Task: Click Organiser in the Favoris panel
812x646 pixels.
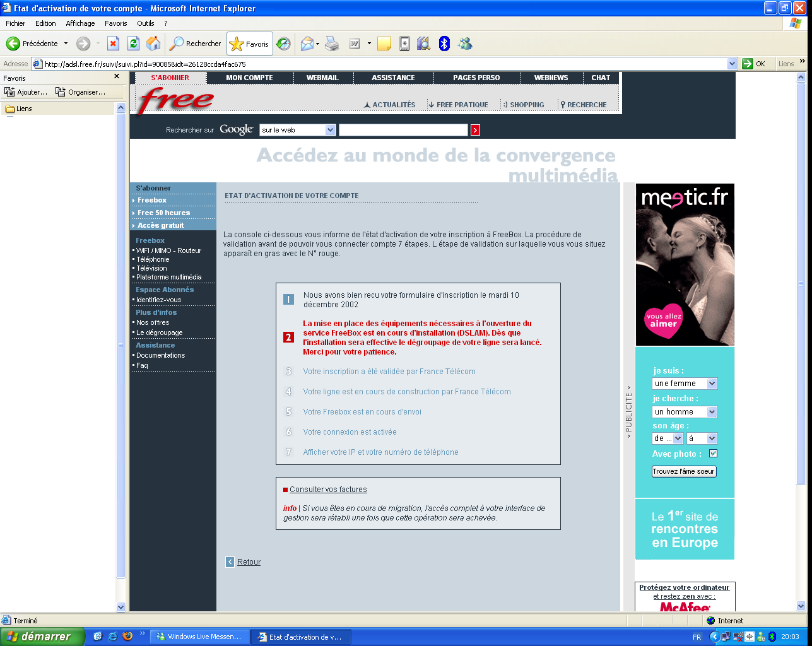Action: tap(81, 92)
